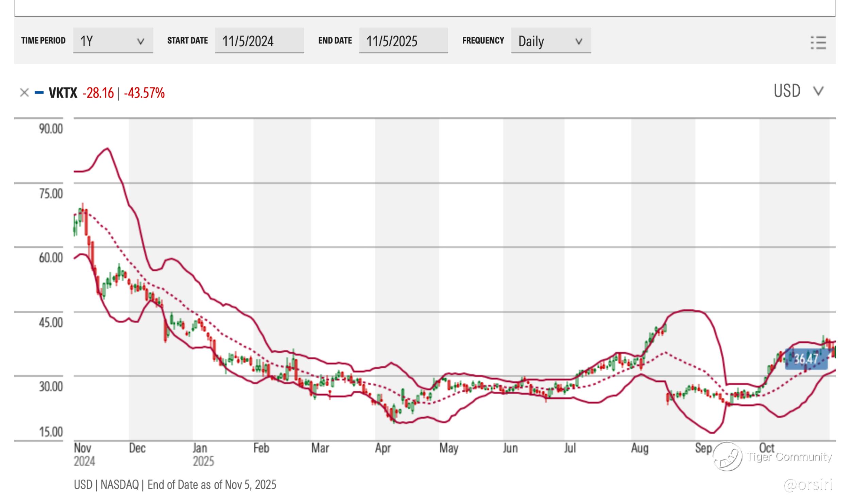This screenshot has width=850, height=504.
Task: Click the 36.47 current price label
Action: click(x=806, y=359)
